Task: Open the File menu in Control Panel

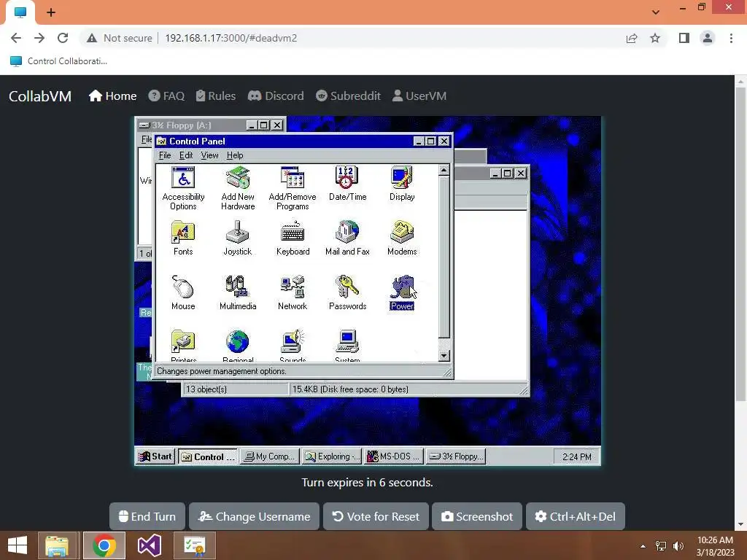Action: pyautogui.click(x=165, y=155)
